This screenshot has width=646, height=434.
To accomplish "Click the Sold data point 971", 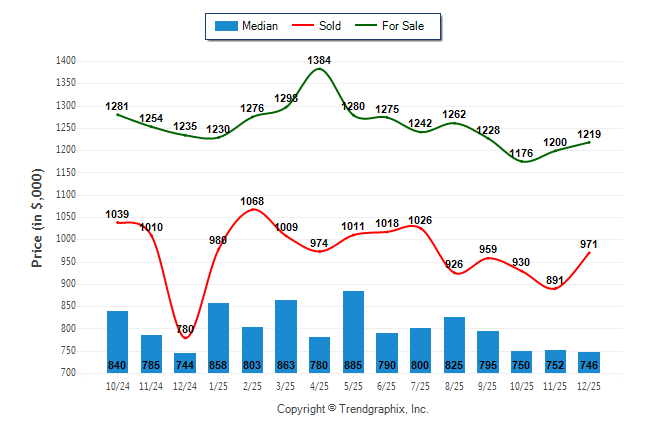I will [589, 252].
